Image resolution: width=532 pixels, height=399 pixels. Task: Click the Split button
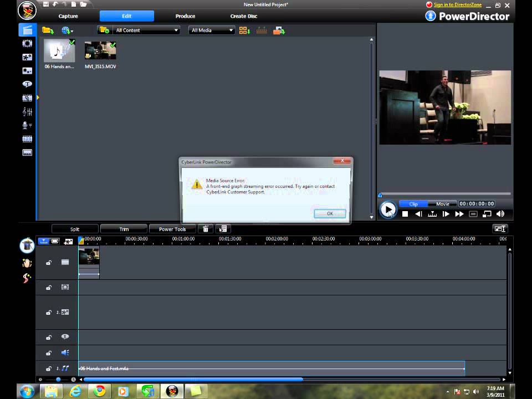point(75,229)
